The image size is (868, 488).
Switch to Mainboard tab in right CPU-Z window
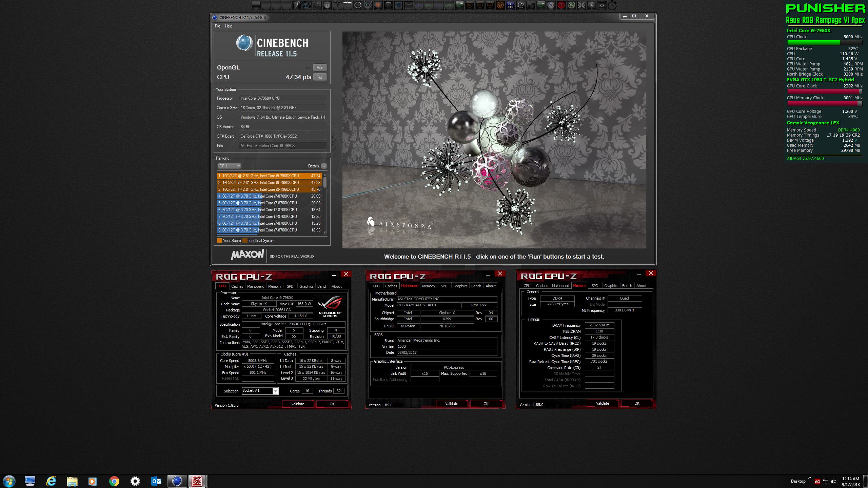point(560,286)
